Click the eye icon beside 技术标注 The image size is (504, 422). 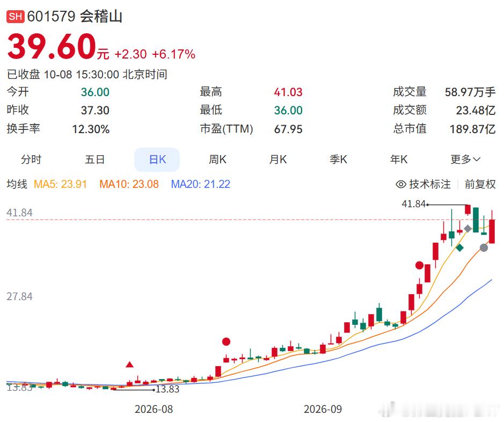click(x=401, y=185)
